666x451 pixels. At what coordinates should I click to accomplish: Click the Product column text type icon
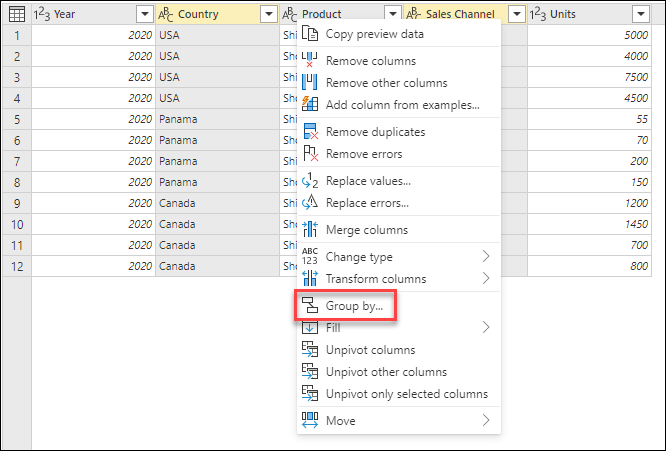click(x=290, y=14)
